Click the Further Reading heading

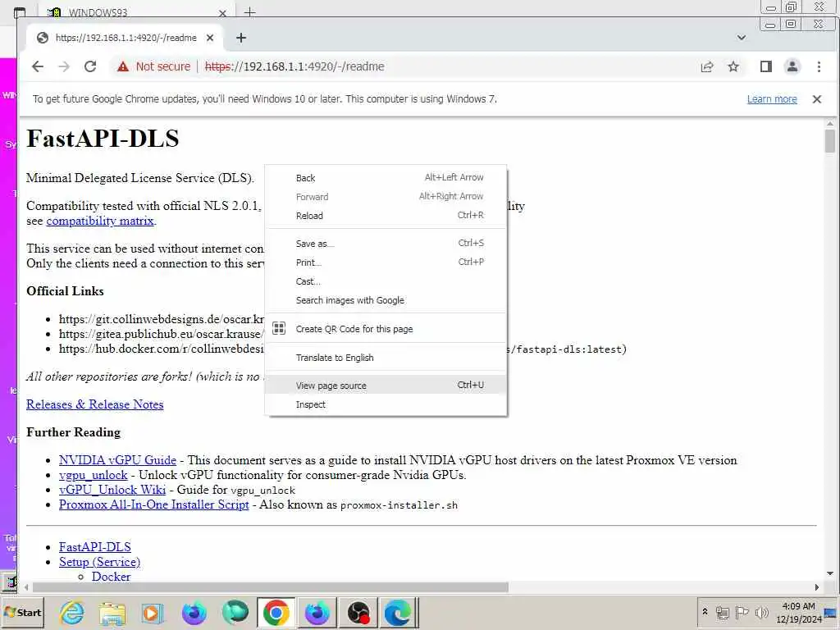point(73,432)
